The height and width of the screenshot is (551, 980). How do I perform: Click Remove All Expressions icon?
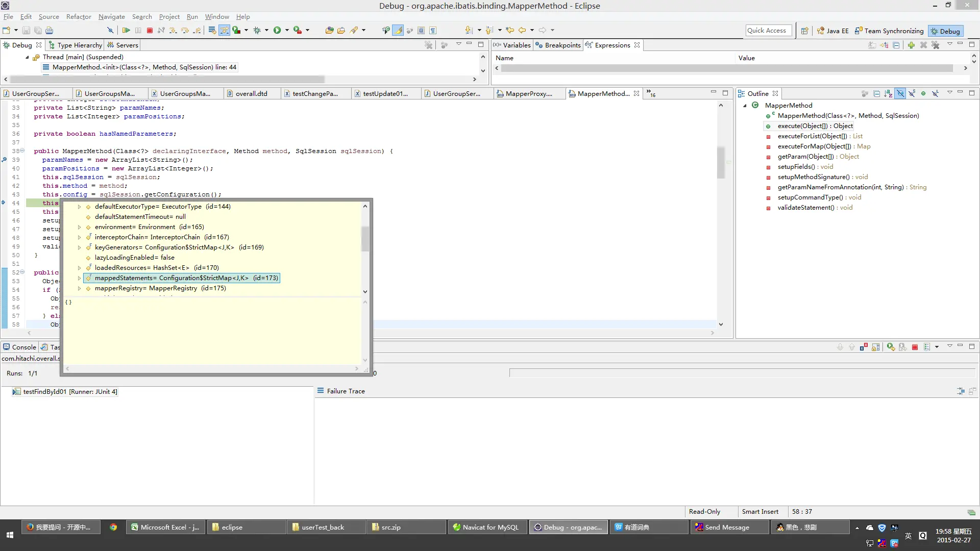(935, 45)
